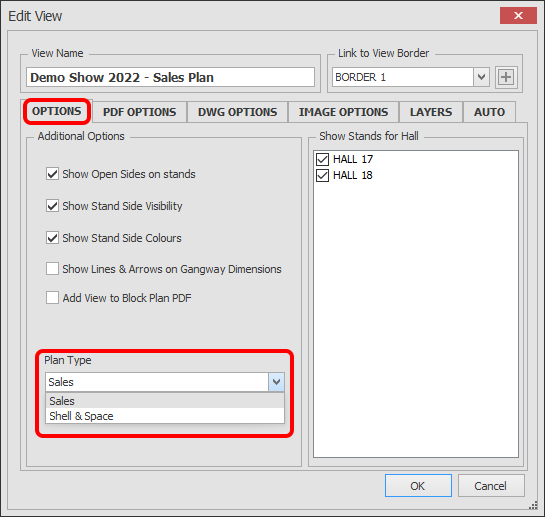The width and height of the screenshot is (545, 517).
Task: Click the window resize grip in the corner
Action: (533, 506)
